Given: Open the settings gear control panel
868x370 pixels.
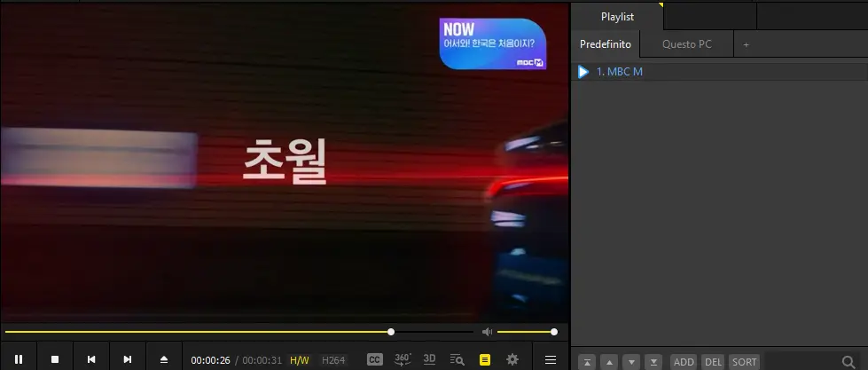Looking at the screenshot, I should 512,359.
